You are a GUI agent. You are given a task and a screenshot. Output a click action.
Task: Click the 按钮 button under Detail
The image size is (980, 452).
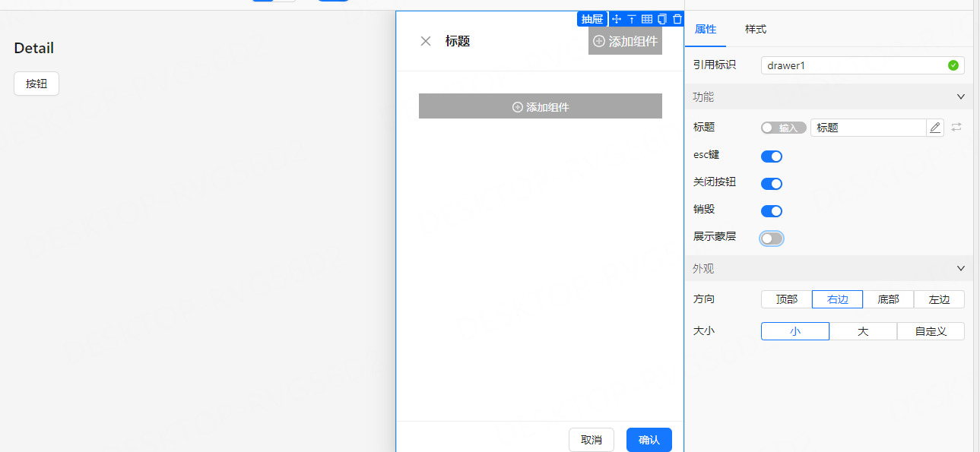click(x=36, y=84)
